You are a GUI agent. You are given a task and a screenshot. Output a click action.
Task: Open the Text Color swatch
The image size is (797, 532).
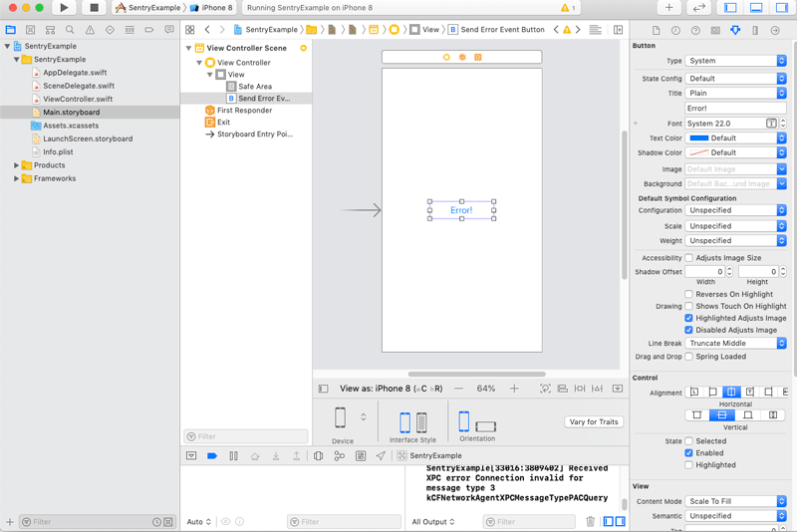pyautogui.click(x=699, y=138)
